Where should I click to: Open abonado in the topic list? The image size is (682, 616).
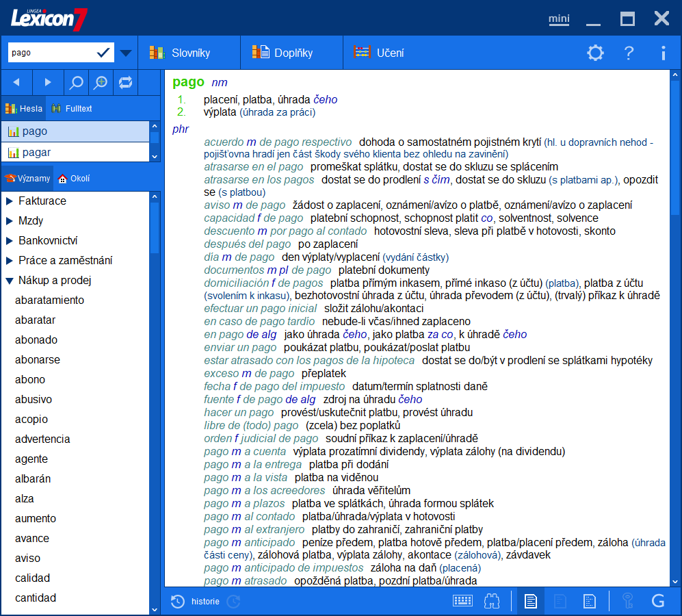coord(36,340)
